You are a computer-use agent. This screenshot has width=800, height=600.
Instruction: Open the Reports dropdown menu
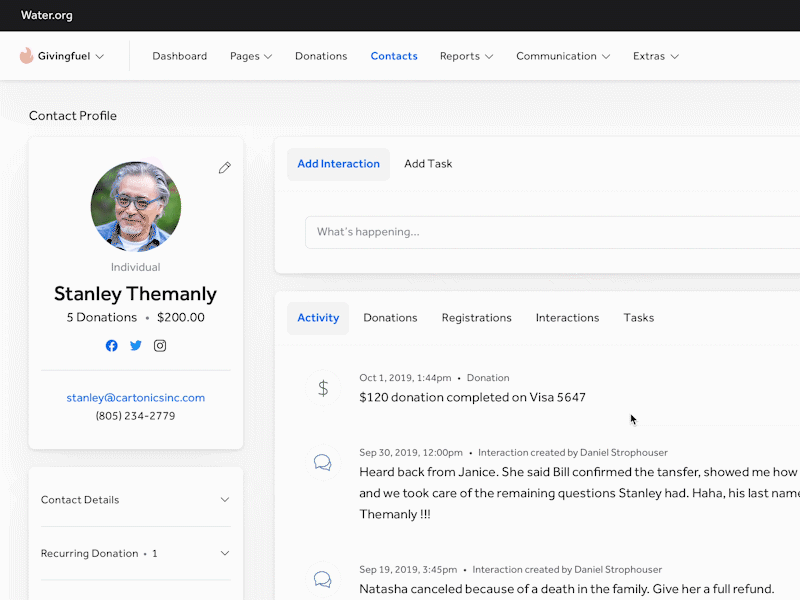466,56
